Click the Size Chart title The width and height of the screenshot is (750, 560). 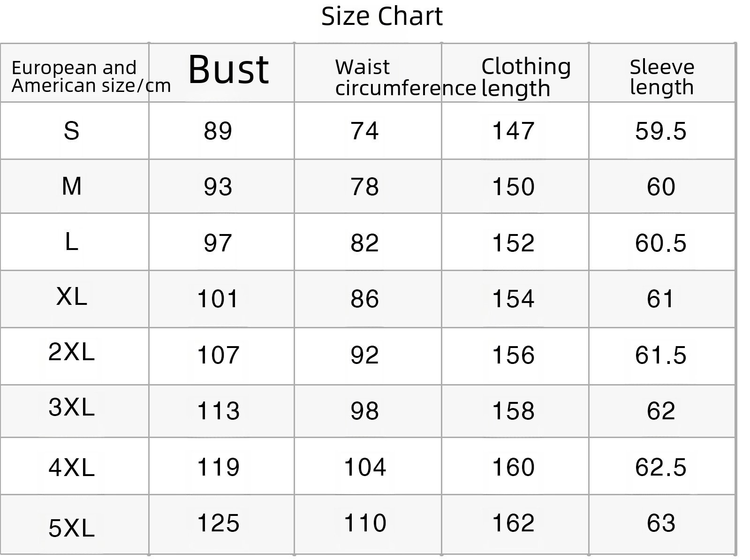(x=382, y=17)
